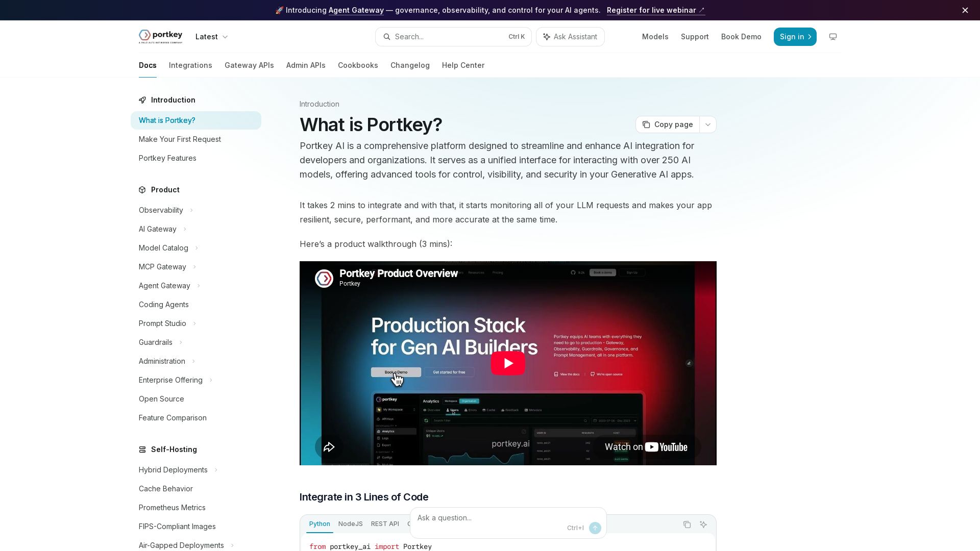Ask AI about the code block

tap(703, 524)
